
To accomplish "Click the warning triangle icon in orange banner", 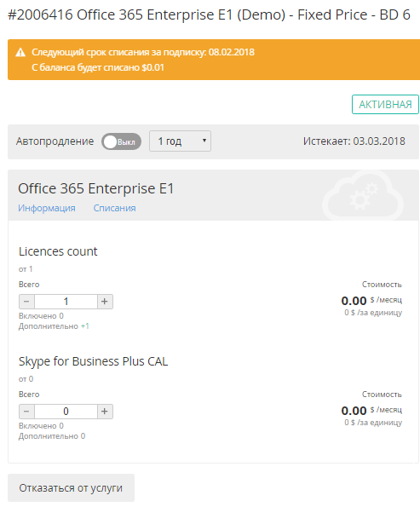I will [x=20, y=52].
